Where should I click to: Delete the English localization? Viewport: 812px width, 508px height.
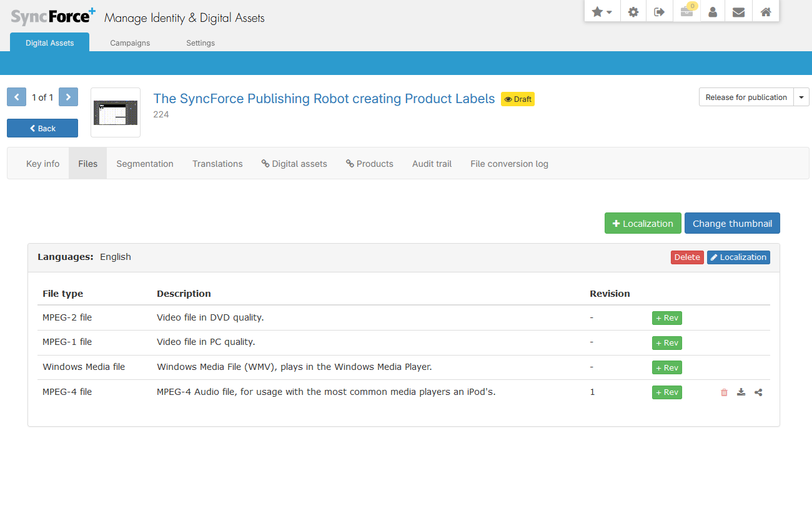pyautogui.click(x=687, y=257)
